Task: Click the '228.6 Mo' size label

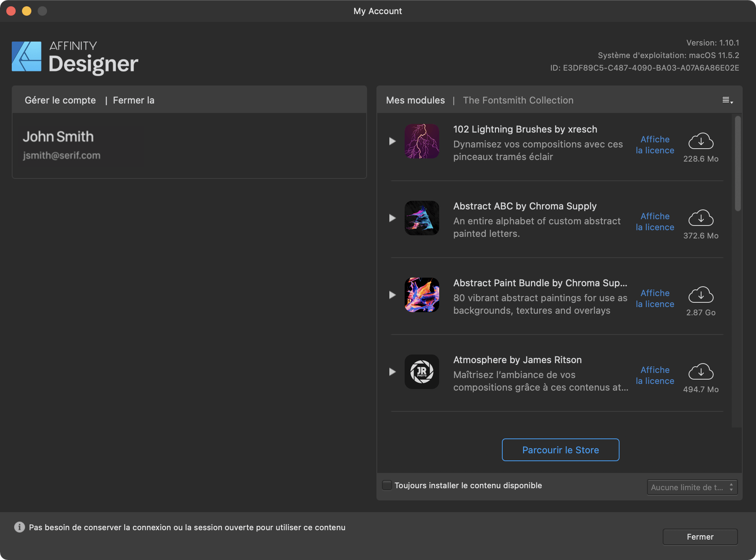Action: [701, 159]
